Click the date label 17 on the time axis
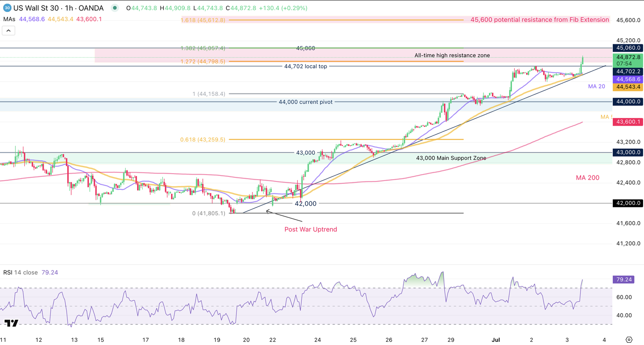Image resolution: width=644 pixels, height=345 pixels. tap(146, 340)
